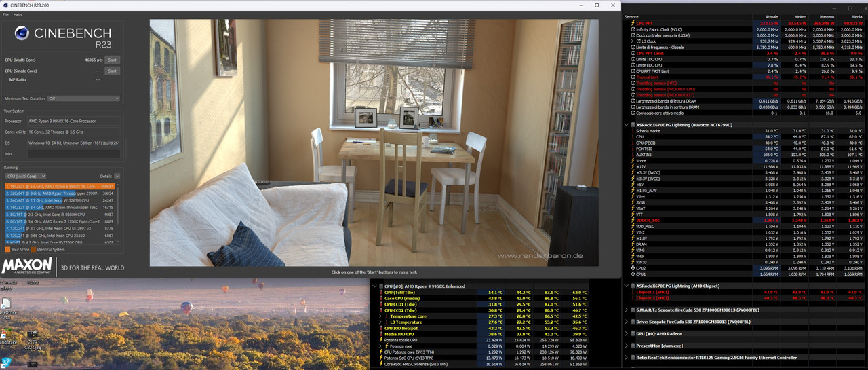The height and width of the screenshot is (370, 868).
Task: Click the DRAM voltage icon
Action: pos(633,244)
